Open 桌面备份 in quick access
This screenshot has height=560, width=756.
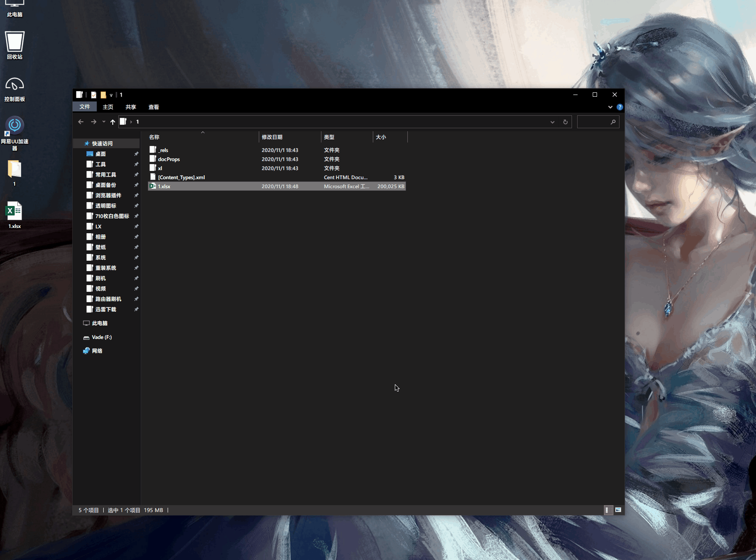[x=105, y=185]
